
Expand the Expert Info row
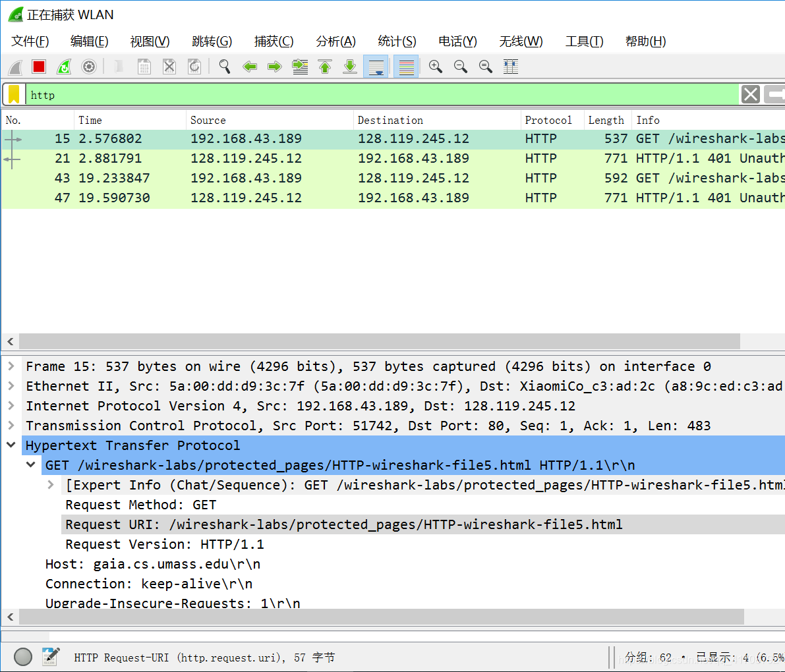click(51, 485)
